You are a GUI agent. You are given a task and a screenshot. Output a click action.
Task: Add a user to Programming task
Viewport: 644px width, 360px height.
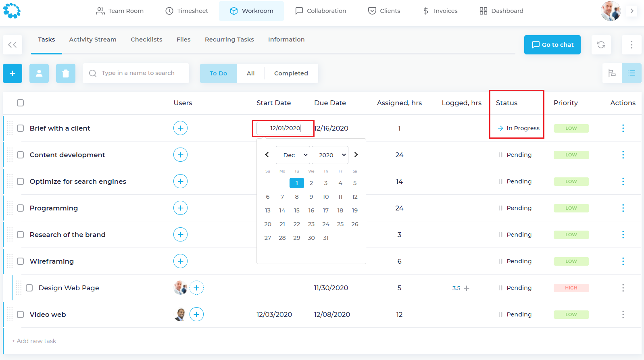tap(180, 208)
